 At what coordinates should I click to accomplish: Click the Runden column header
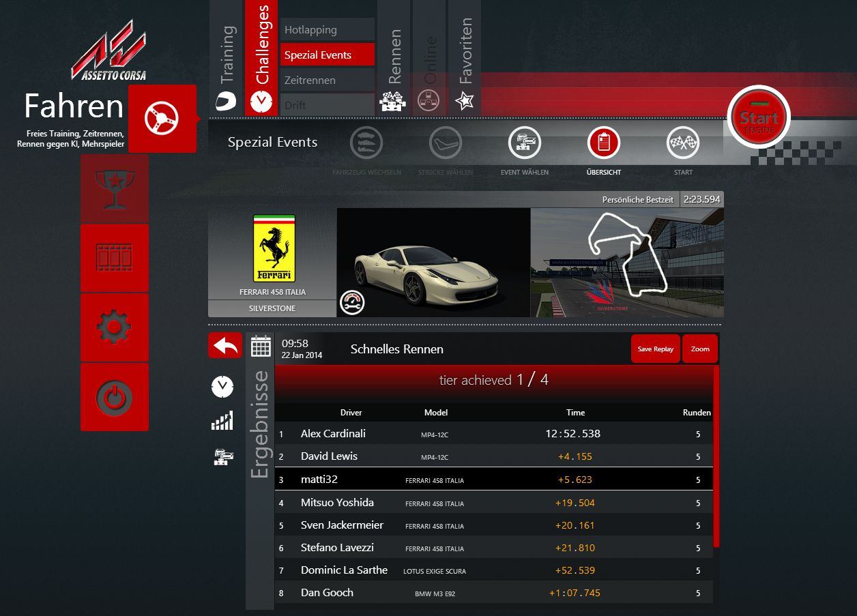point(697,412)
